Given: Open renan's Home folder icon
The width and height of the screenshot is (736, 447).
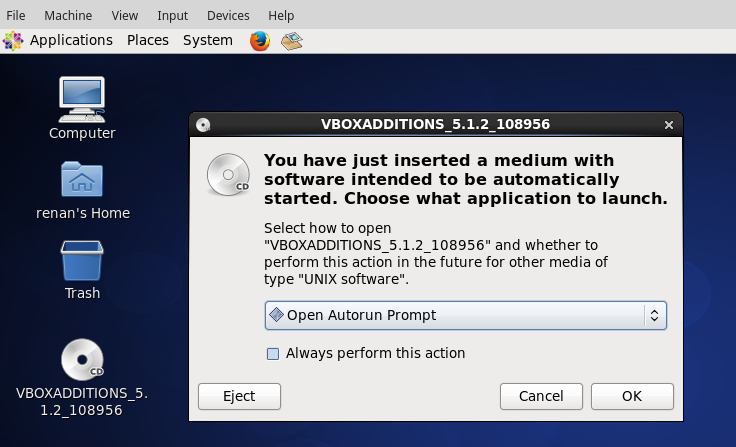Looking at the screenshot, I should pyautogui.click(x=82, y=179).
